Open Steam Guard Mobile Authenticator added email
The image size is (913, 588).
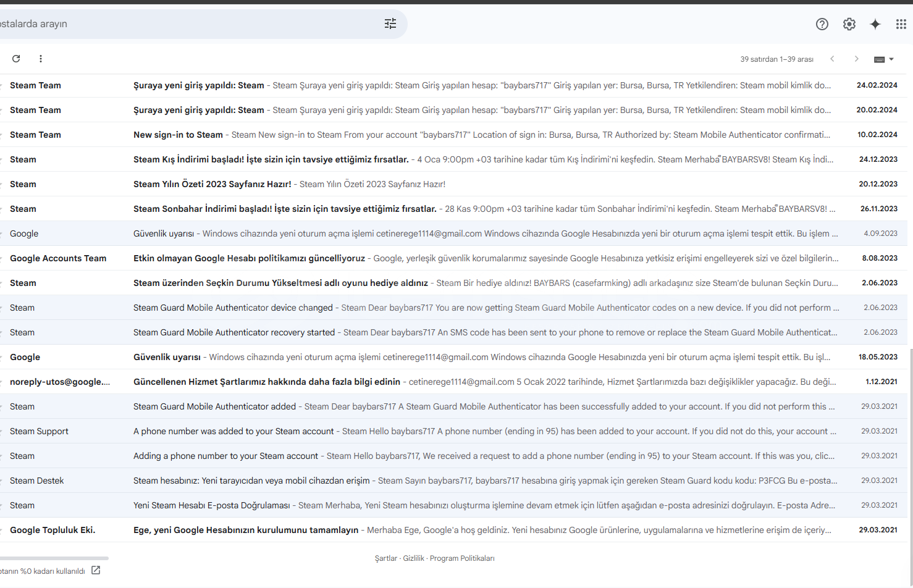tap(453, 406)
